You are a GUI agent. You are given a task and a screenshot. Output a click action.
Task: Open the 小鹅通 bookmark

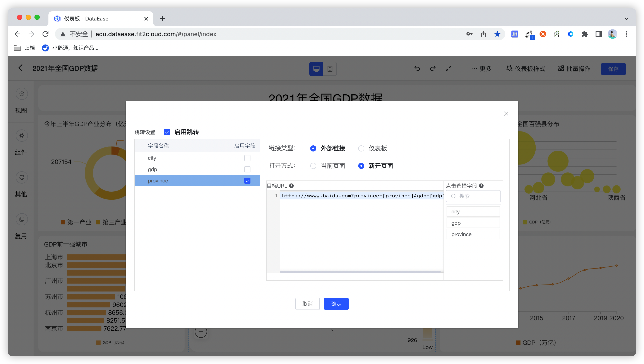[x=71, y=48]
